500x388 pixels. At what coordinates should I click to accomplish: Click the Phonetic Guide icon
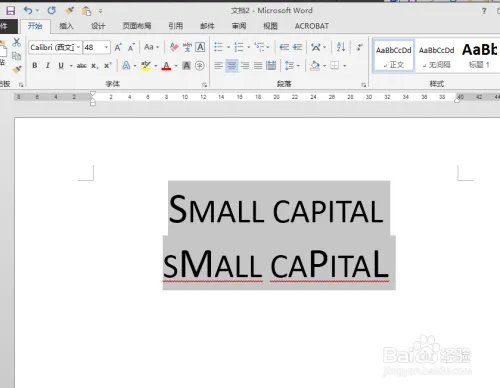(187, 47)
